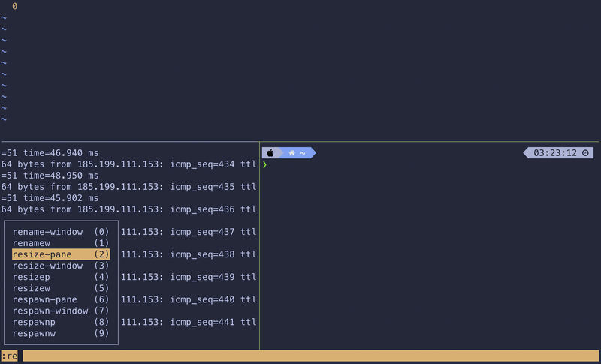Viewport: 601px width, 364px height.
Task: Click the text 'time=48.950 ms'
Action: 61,176
